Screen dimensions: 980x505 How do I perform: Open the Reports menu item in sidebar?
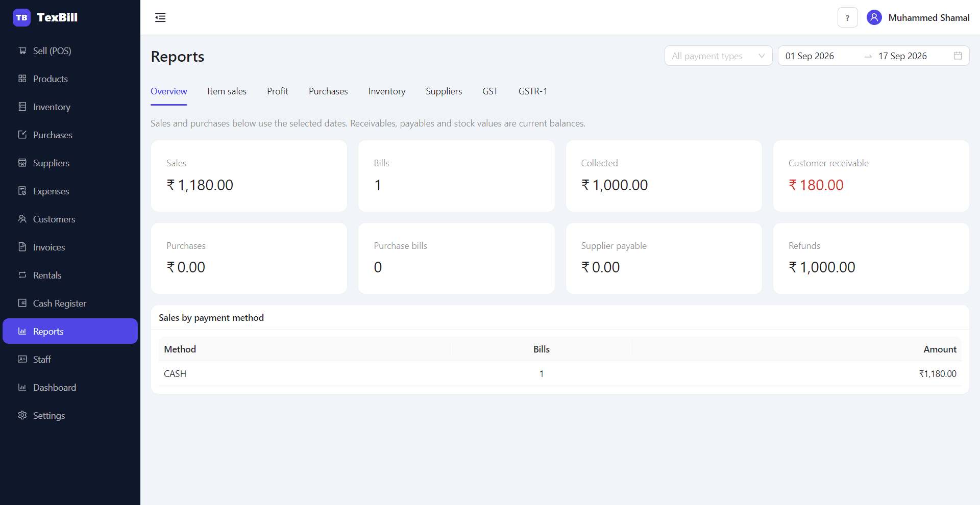pos(70,331)
